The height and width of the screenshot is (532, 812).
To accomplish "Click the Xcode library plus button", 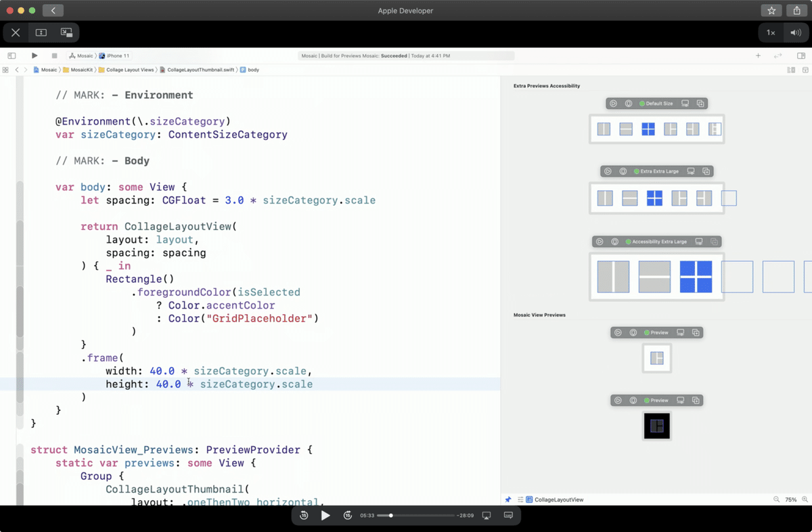I will (x=758, y=56).
